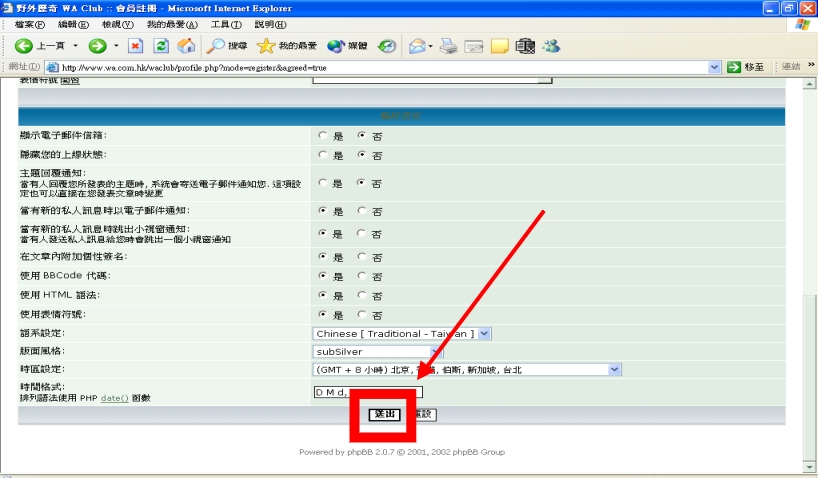Open the History clock icon
The width and height of the screenshot is (818, 478).
(387, 46)
